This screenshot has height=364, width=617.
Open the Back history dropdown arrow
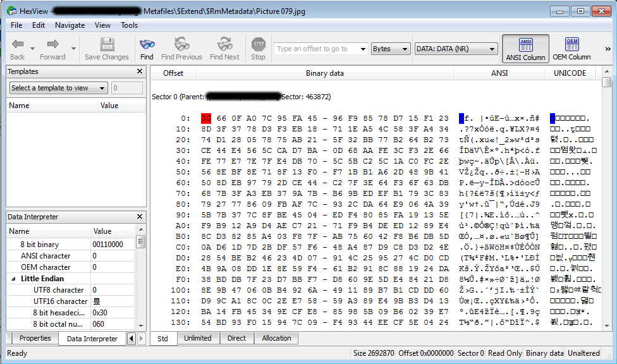coord(33,49)
